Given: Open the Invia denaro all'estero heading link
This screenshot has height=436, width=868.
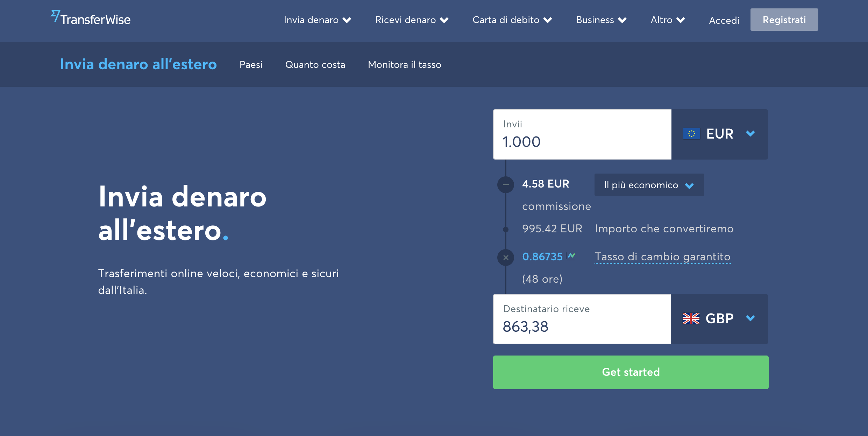Looking at the screenshot, I should point(138,64).
